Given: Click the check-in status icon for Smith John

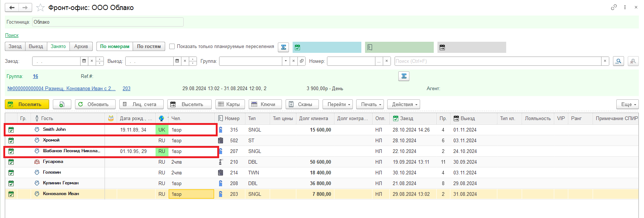Looking at the screenshot, I should (x=11, y=130).
